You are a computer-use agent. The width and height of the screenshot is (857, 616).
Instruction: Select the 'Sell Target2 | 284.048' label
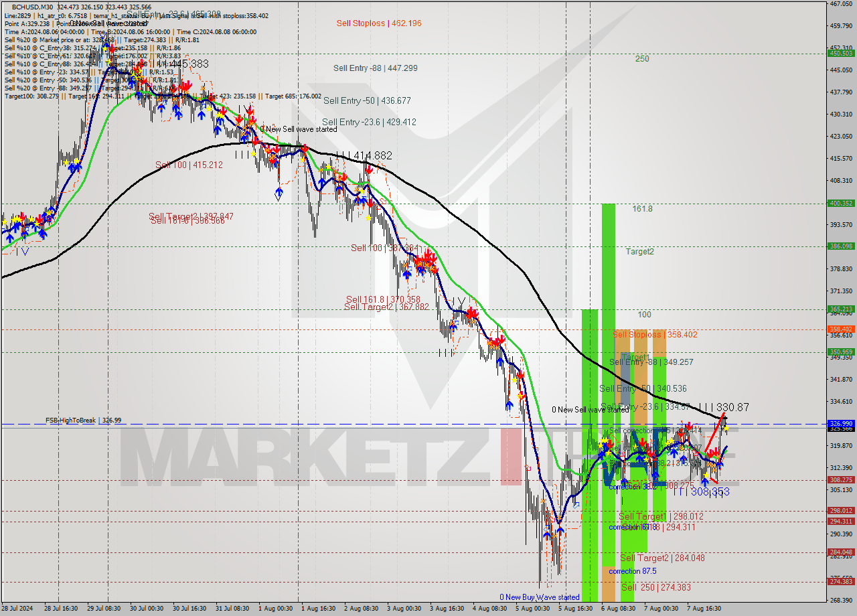(663, 558)
